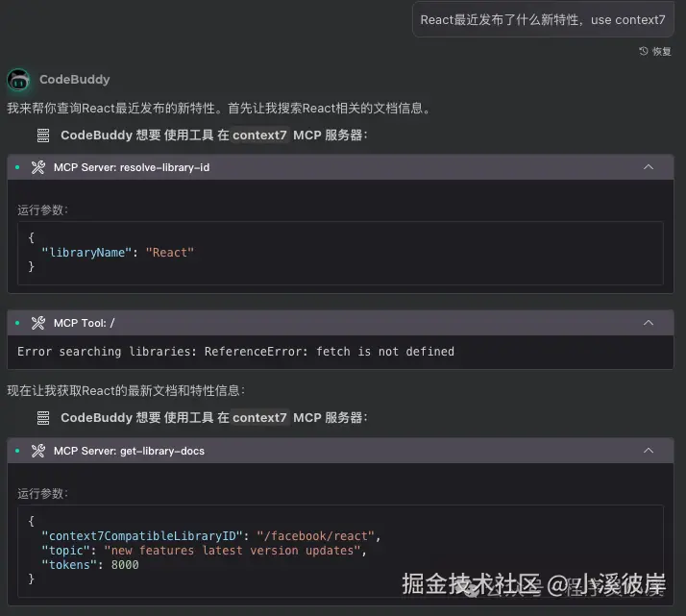Click the "tokens": 8000 JSON line
This screenshot has width=686, height=616.
89,565
